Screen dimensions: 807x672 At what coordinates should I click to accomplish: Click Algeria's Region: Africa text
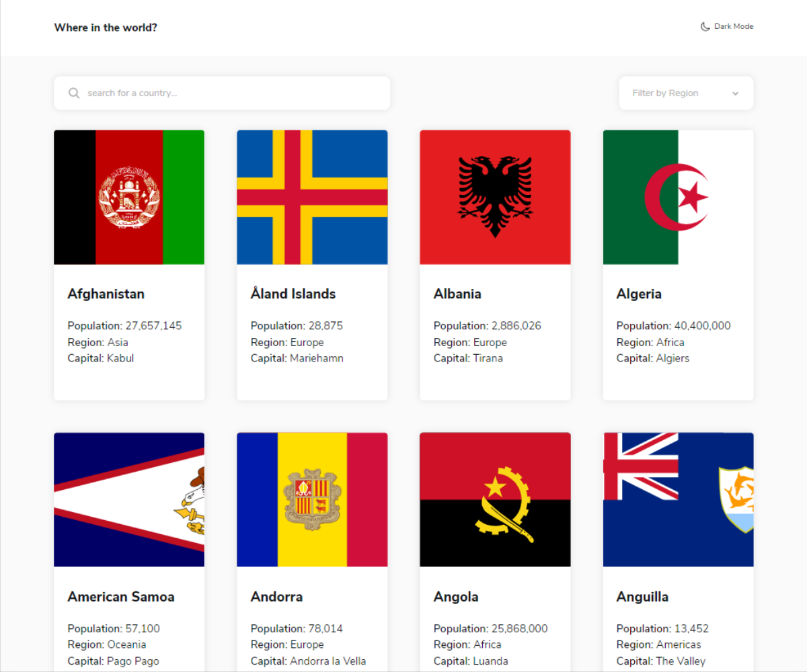click(x=650, y=342)
